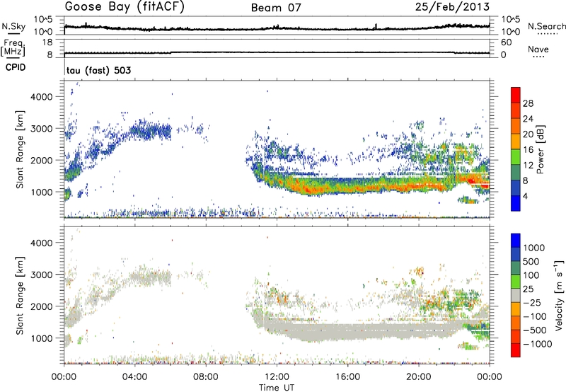This screenshot has height=392, width=566.
Task: Click the 'Power [dB]' colorbar label
Action: pos(540,149)
